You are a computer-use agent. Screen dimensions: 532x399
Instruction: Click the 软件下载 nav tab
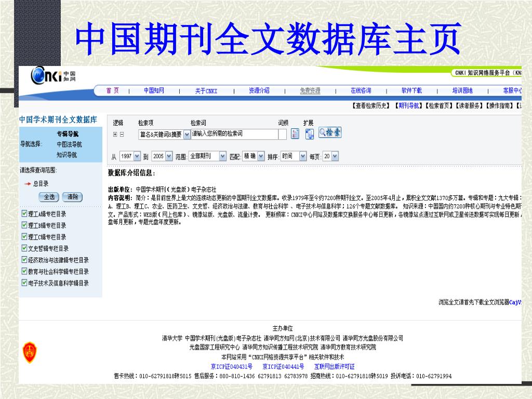coord(411,90)
